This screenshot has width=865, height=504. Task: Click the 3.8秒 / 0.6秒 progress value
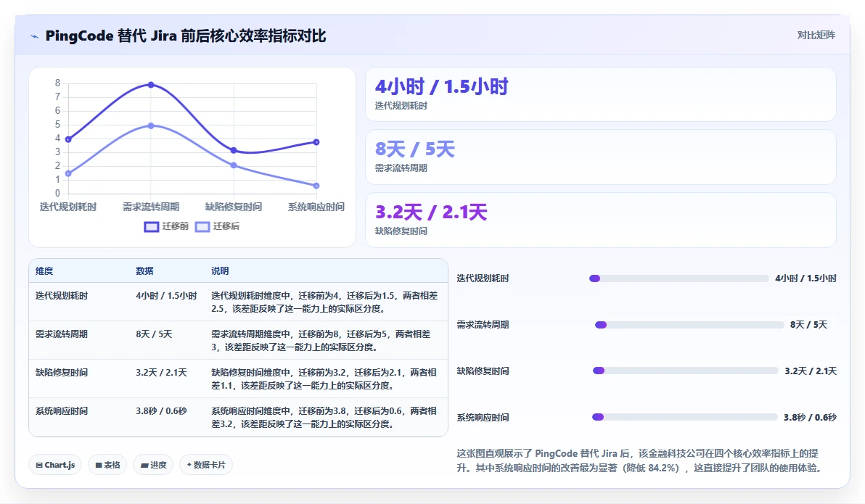tap(810, 418)
